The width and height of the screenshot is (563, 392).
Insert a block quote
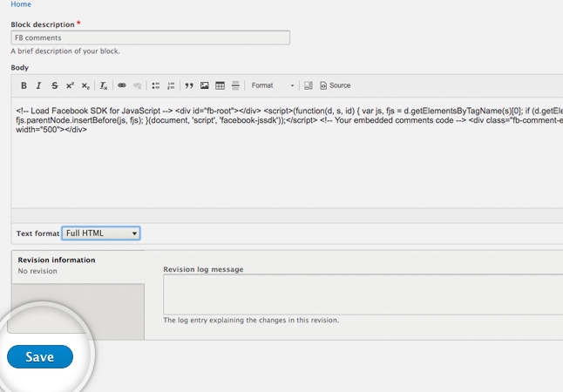189,85
